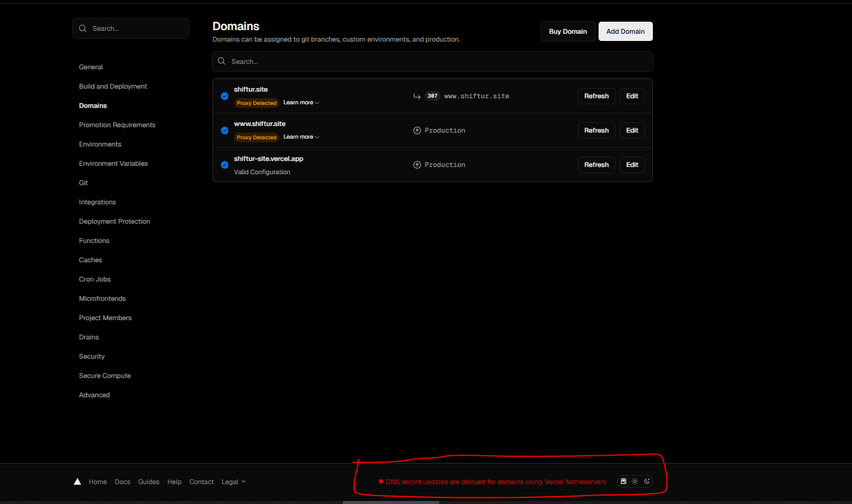Click the red status dot before DNS notice
Image resolution: width=852 pixels, height=504 pixels.
coord(381,482)
